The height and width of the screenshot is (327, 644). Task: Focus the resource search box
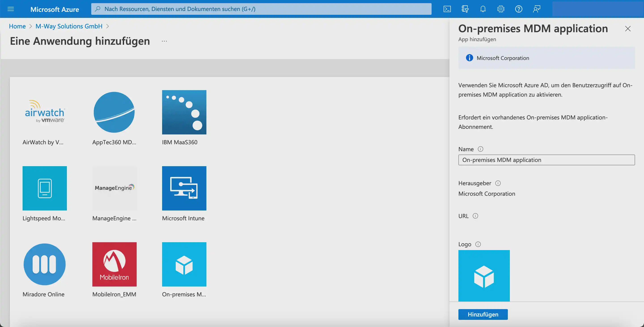coord(261,9)
